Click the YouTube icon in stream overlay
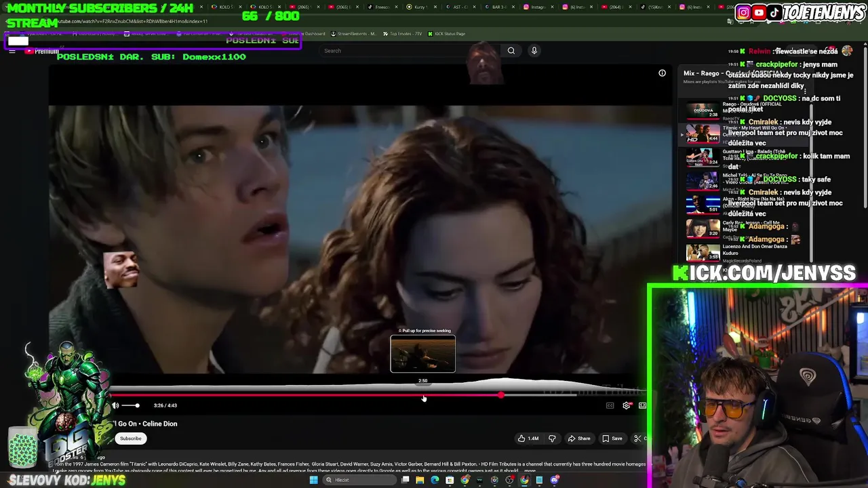This screenshot has height=488, width=868. pyautogui.click(x=759, y=12)
